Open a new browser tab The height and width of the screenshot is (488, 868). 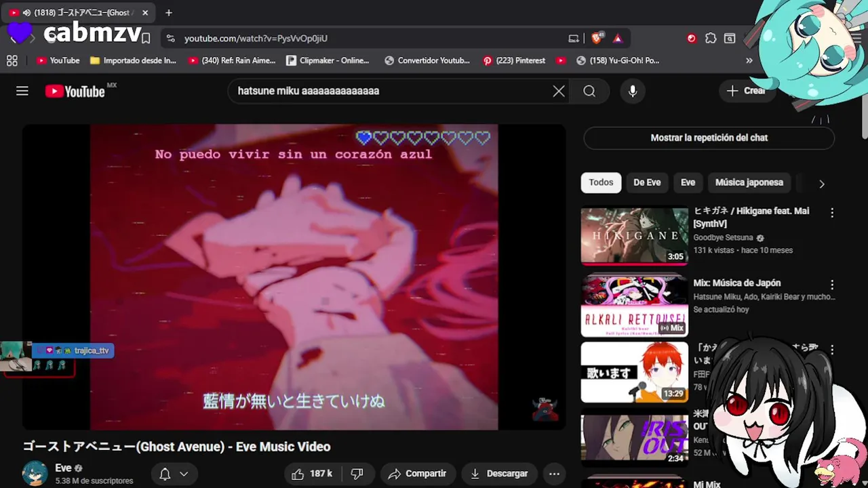[169, 12]
